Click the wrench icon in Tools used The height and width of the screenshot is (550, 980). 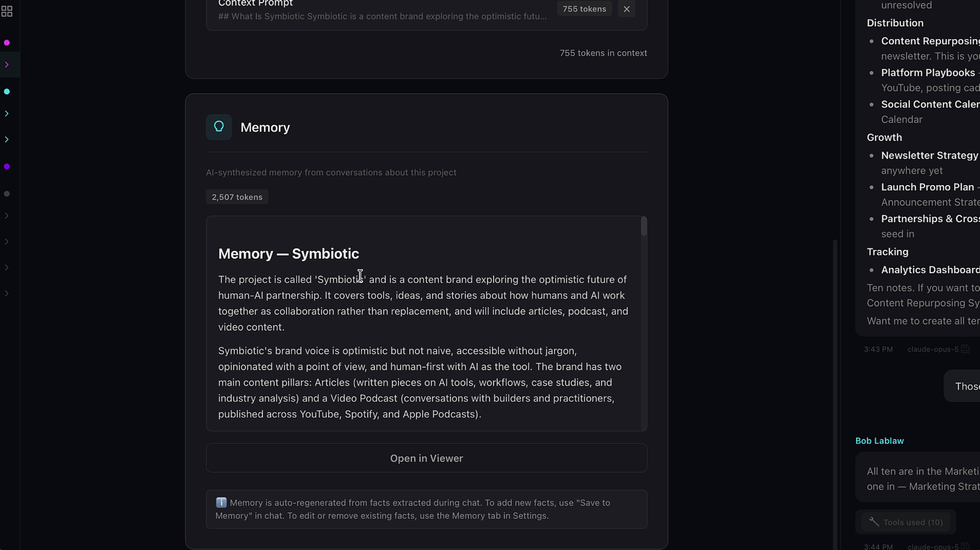click(874, 522)
